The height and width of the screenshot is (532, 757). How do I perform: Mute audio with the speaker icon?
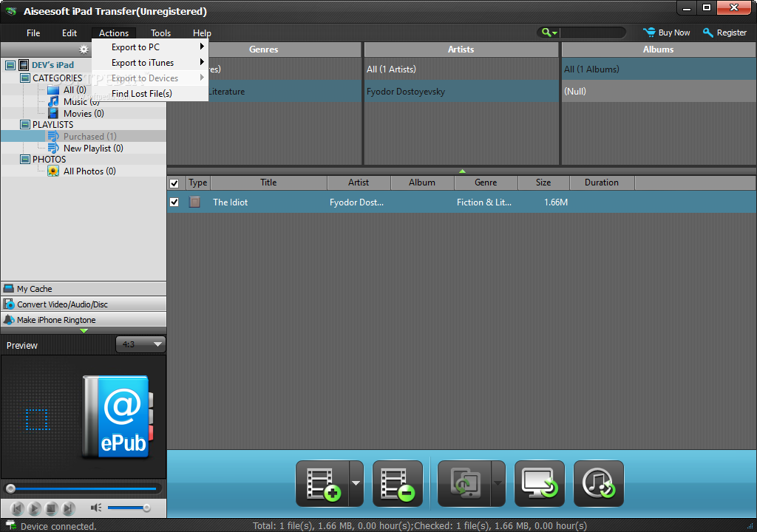coord(96,508)
